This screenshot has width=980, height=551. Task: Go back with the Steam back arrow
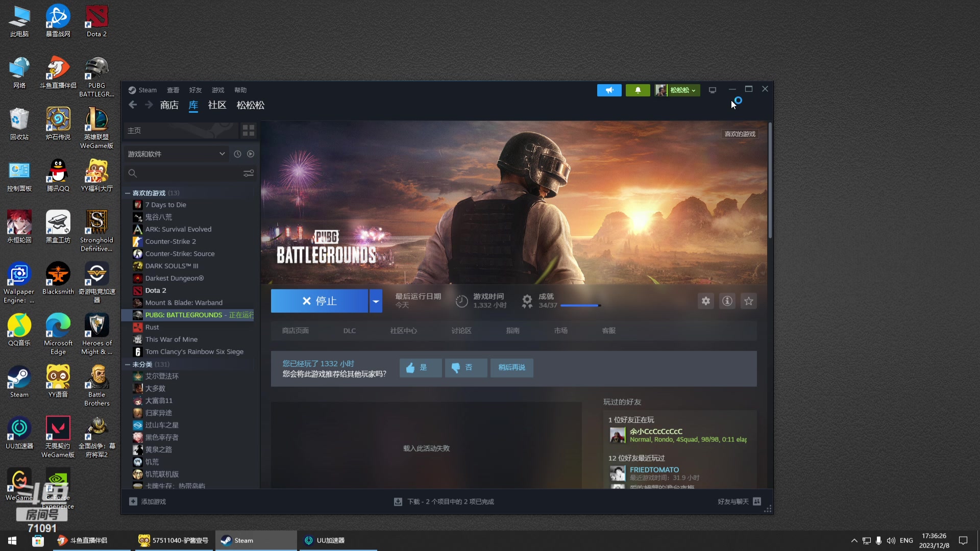point(133,105)
